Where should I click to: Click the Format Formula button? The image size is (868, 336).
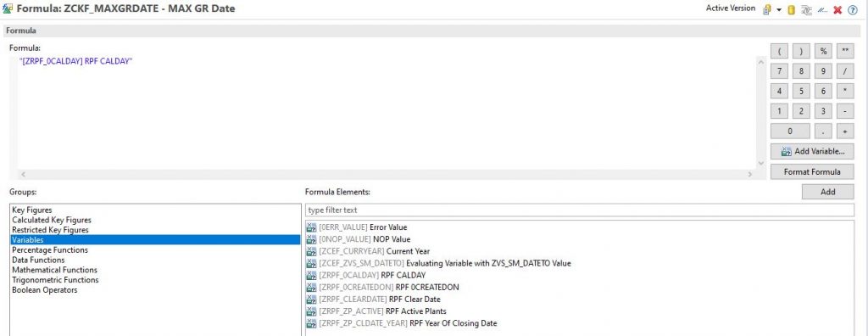(812, 172)
